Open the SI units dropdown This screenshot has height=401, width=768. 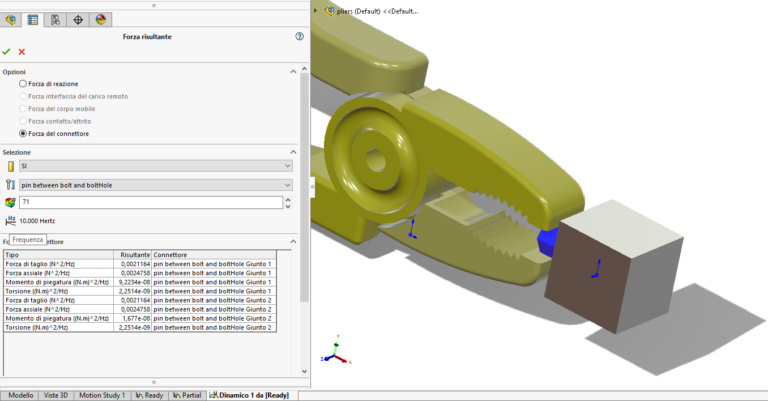point(156,165)
